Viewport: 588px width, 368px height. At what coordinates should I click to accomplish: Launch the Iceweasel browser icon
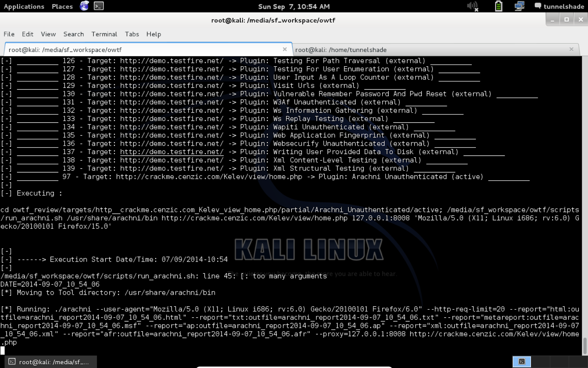pyautogui.click(x=85, y=6)
